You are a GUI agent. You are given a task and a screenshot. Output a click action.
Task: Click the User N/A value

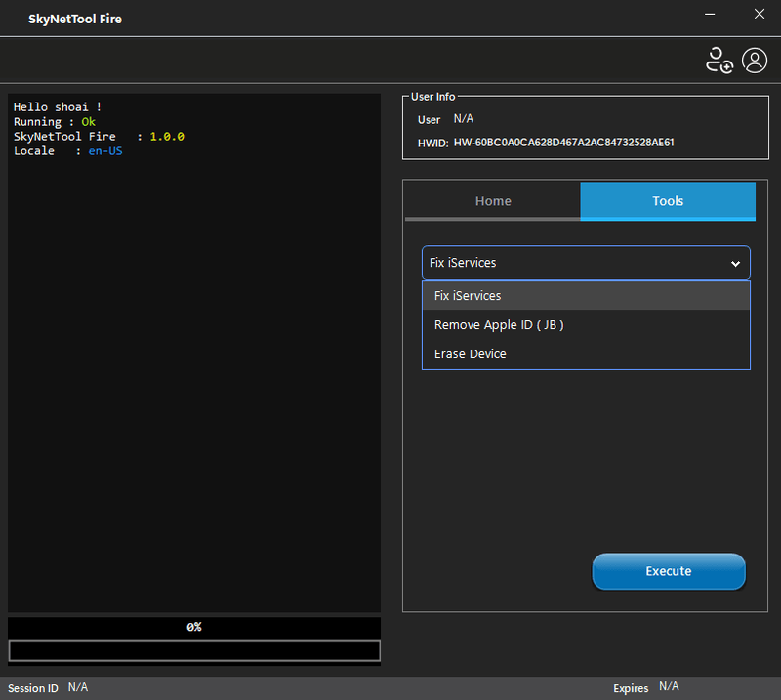pyautogui.click(x=464, y=119)
